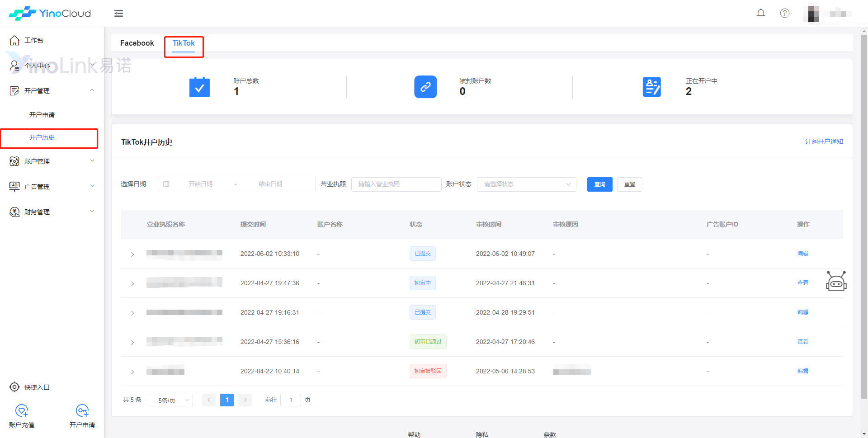Screen dimensions: 868x438
Task: Expand row submitted 2022-04-27 15:36:16
Action: click(x=132, y=342)
